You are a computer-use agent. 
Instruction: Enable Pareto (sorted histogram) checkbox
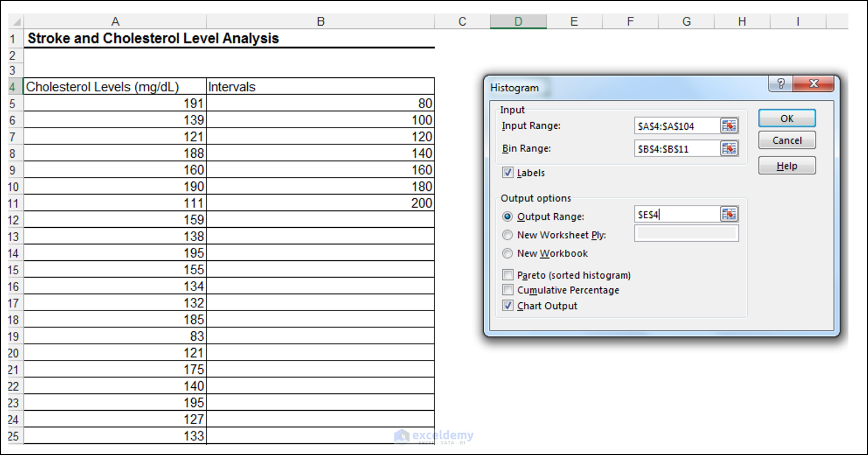click(508, 275)
